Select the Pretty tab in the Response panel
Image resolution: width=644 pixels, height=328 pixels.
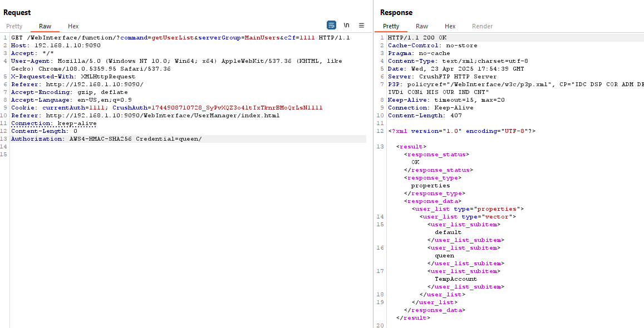[x=391, y=26]
